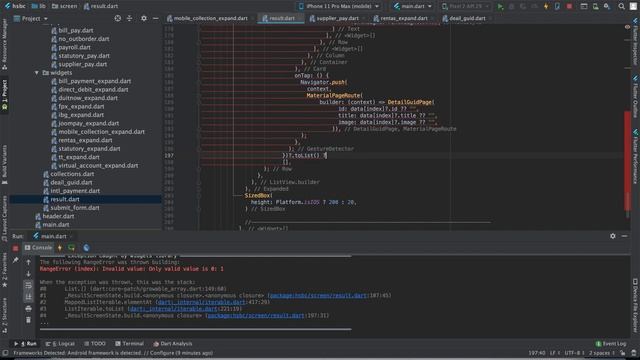
Task: Collapse the widgets folder
Action: [x=37, y=73]
